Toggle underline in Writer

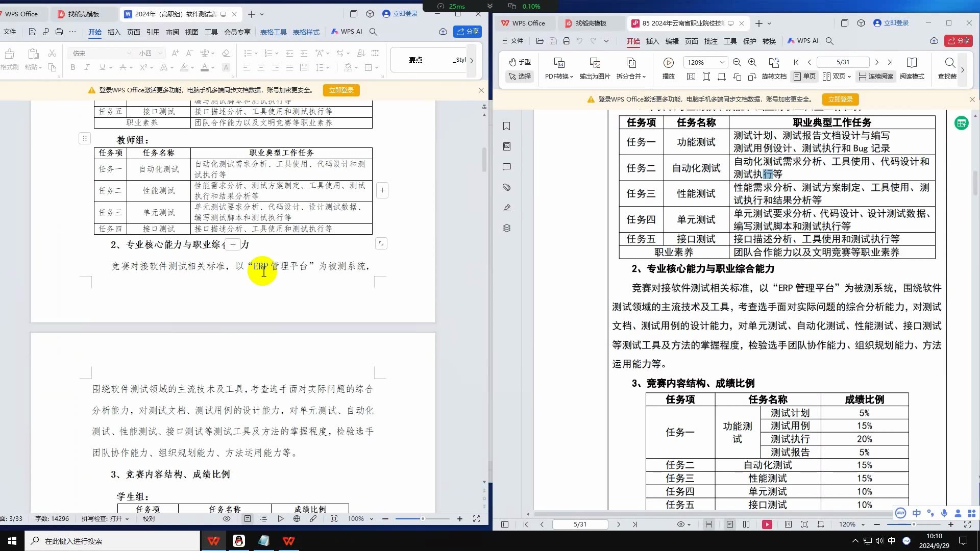[x=102, y=67]
